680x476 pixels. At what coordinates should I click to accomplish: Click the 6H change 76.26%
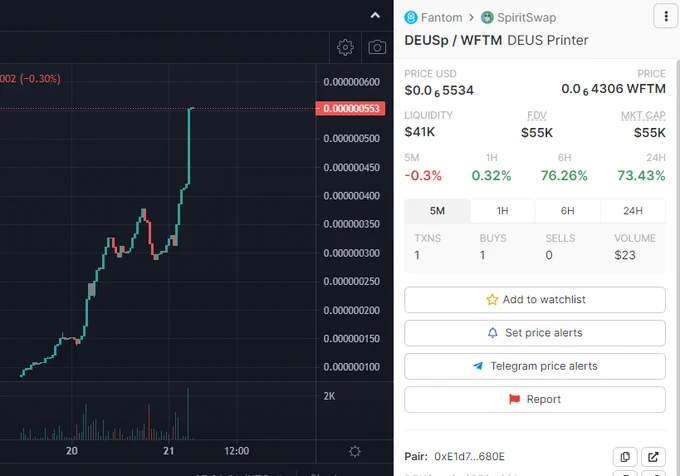pos(564,176)
